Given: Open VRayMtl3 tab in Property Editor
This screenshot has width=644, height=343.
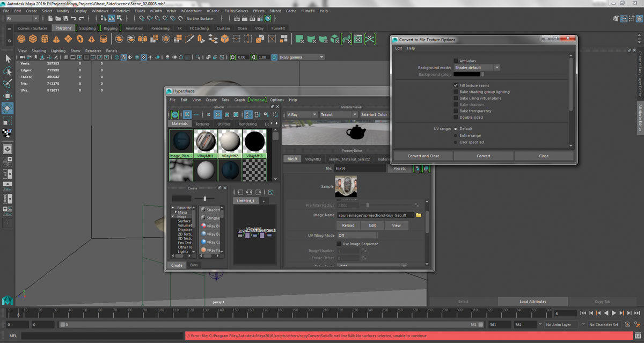Looking at the screenshot, I should tap(313, 159).
